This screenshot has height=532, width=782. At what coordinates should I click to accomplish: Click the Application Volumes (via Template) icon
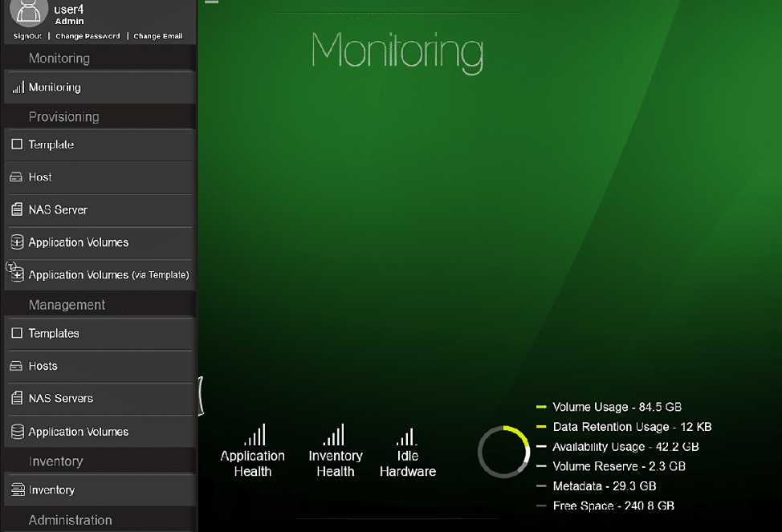(x=15, y=272)
